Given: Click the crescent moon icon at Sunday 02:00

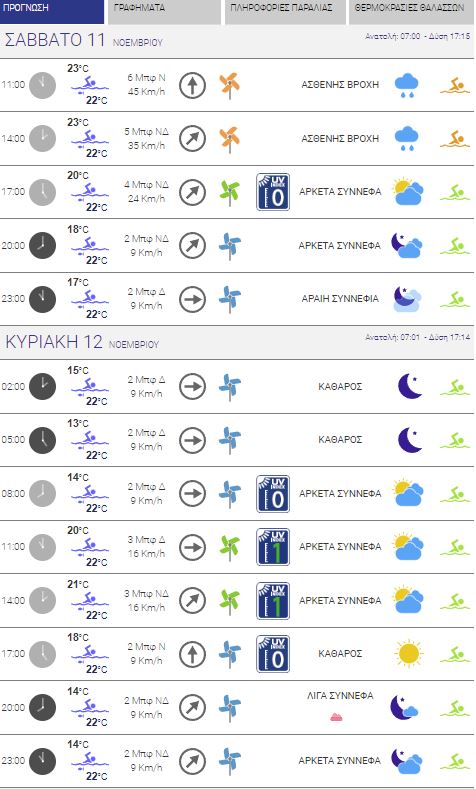Looking at the screenshot, I should point(410,386).
